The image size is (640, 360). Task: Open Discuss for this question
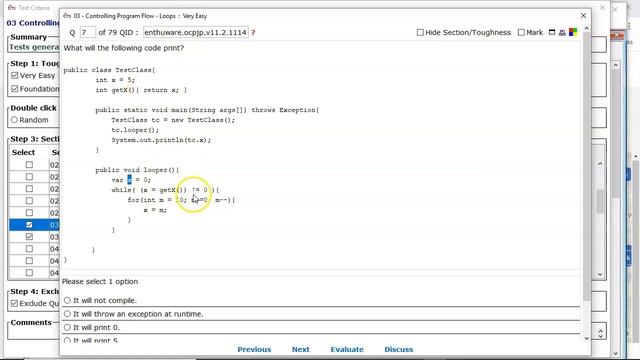click(x=399, y=349)
